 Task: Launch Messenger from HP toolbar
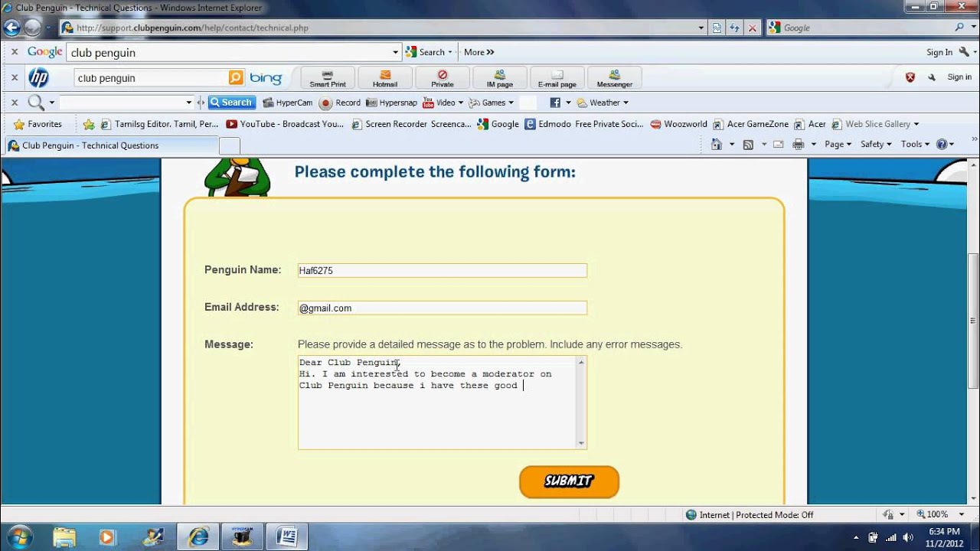coord(614,78)
